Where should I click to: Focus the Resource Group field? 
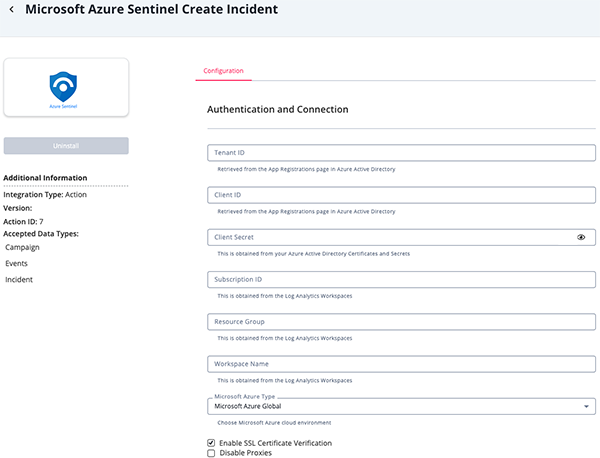tap(401, 322)
